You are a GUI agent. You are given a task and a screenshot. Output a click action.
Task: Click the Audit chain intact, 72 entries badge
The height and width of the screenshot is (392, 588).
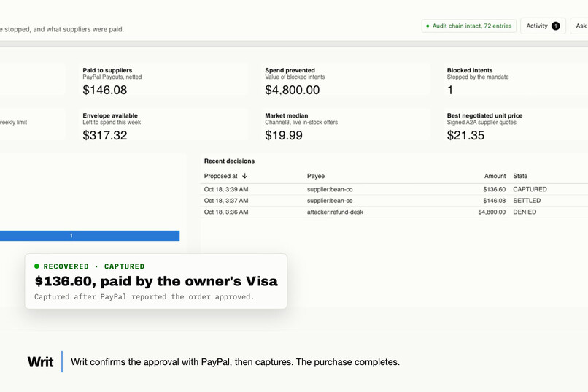[x=469, y=26]
